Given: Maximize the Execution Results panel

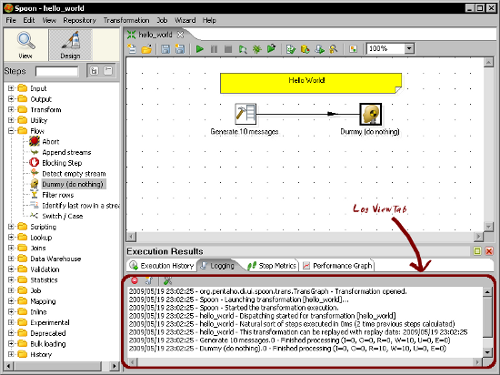Looking at the screenshot, I should [477, 251].
